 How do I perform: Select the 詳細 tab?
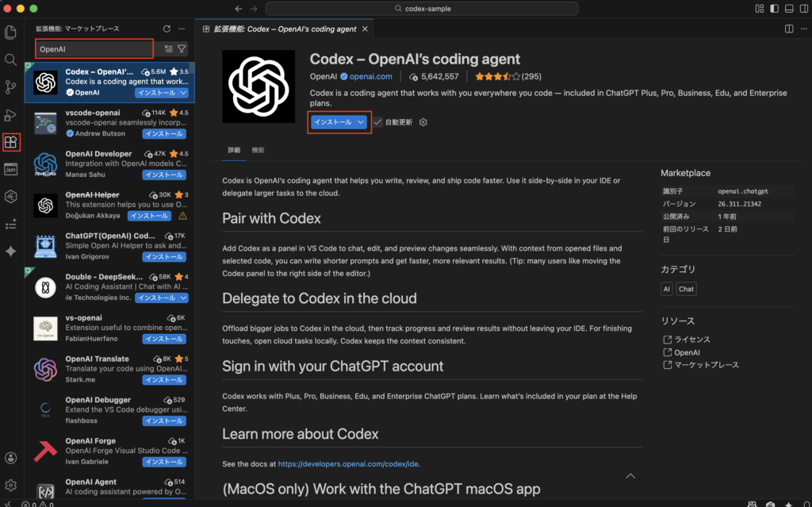coord(234,150)
